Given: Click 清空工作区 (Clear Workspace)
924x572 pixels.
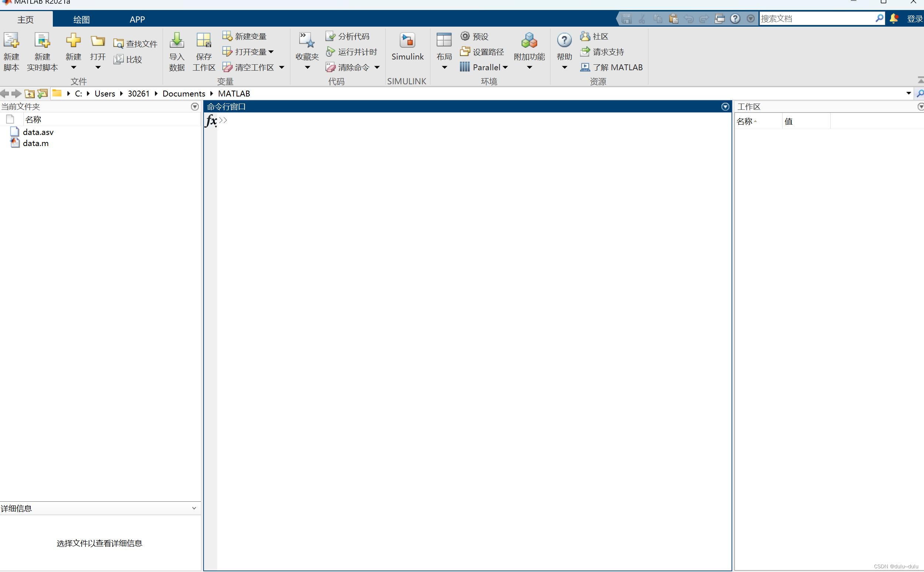Looking at the screenshot, I should (248, 67).
